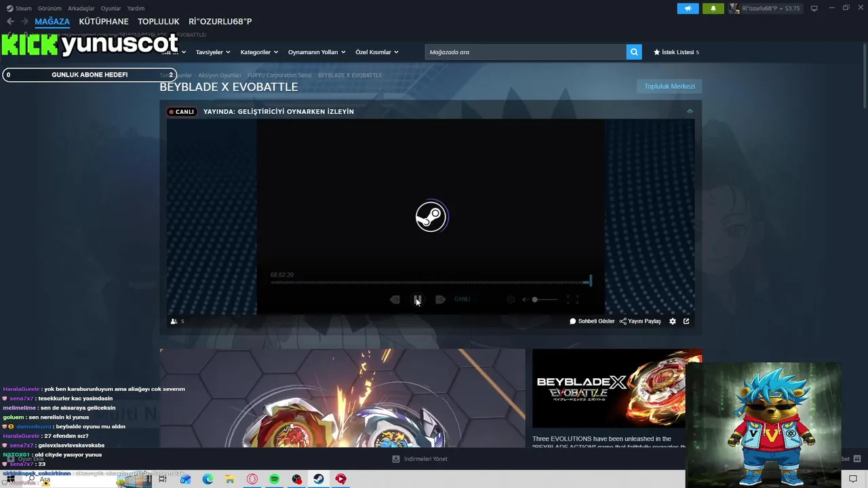The height and width of the screenshot is (488, 868).
Task: Open Outlook from the taskbar
Action: click(185, 479)
